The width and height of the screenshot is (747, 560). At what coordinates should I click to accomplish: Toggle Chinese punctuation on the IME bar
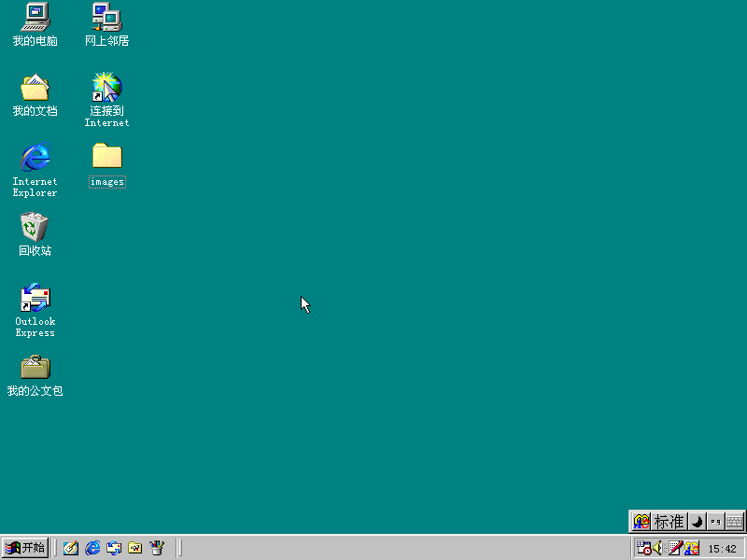pos(716,522)
